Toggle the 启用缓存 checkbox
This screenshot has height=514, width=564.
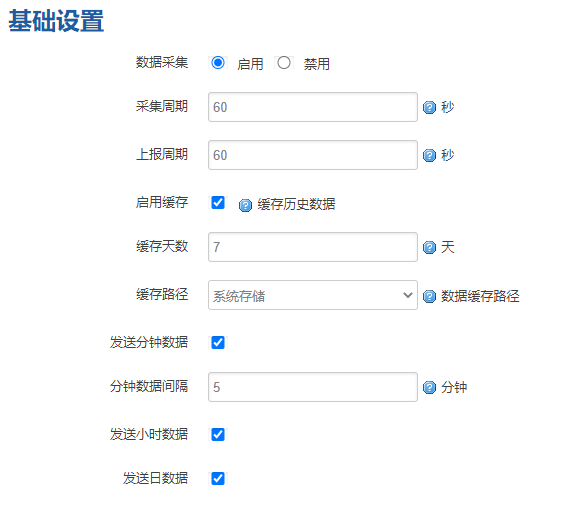pos(218,202)
